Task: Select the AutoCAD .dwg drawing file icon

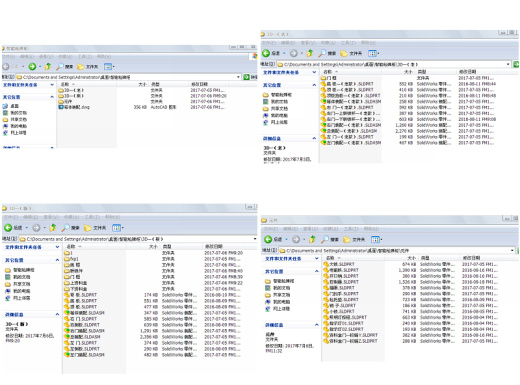Action: (61, 107)
